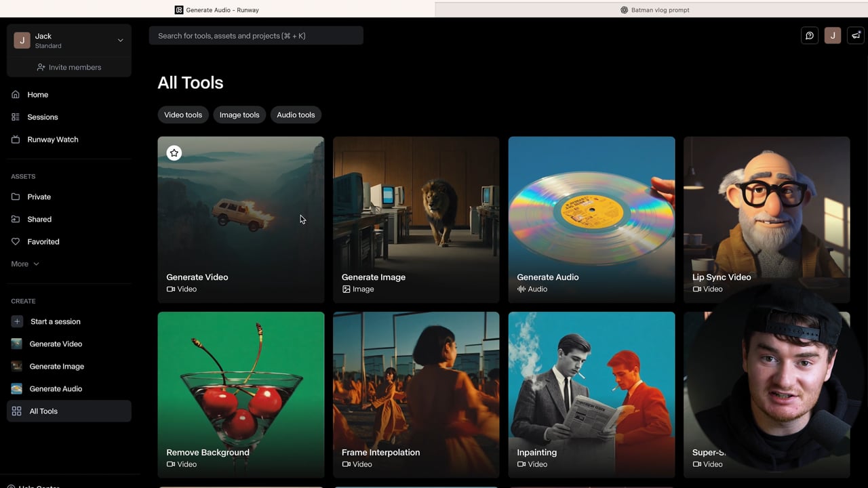868x488 pixels.
Task: Click the Sessions grid icon
Action: tap(16, 117)
